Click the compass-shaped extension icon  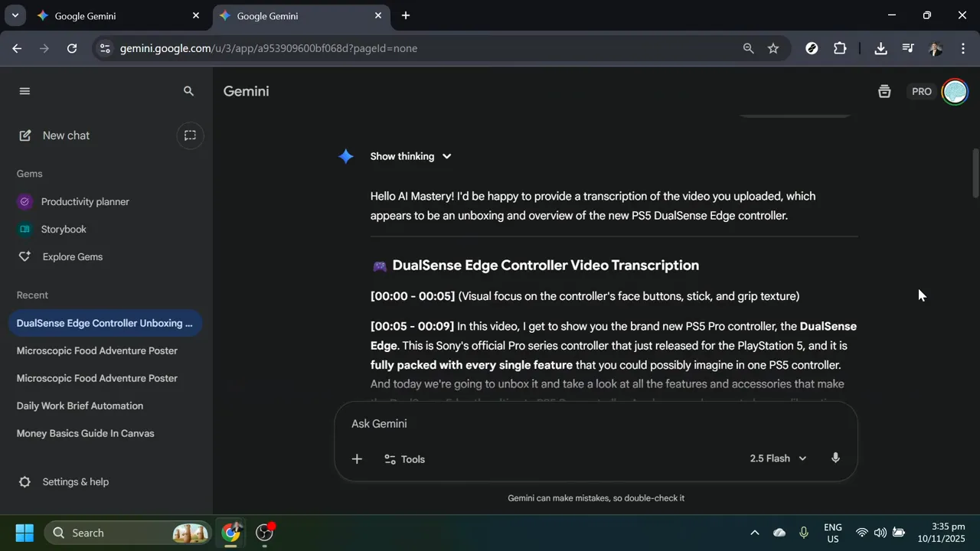[812, 48]
